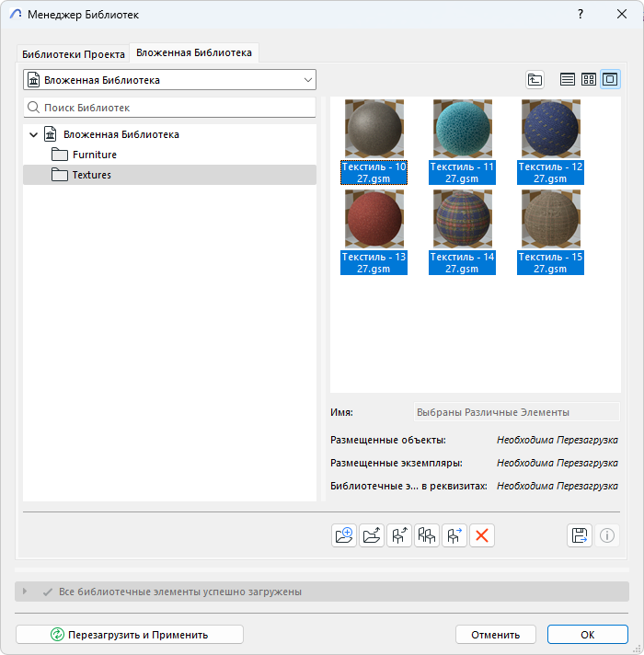Confirm with the OK button
The width and height of the screenshot is (644, 655).
588,635
